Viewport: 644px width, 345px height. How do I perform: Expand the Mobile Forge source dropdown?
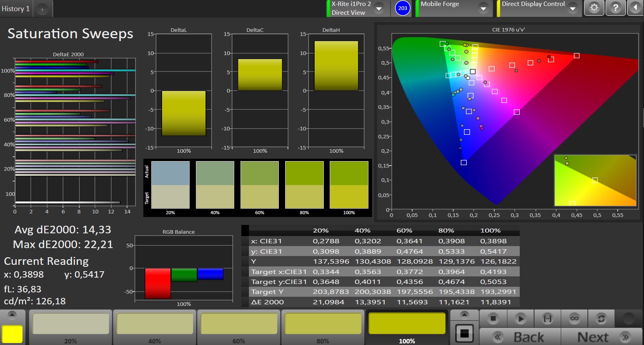pos(483,8)
